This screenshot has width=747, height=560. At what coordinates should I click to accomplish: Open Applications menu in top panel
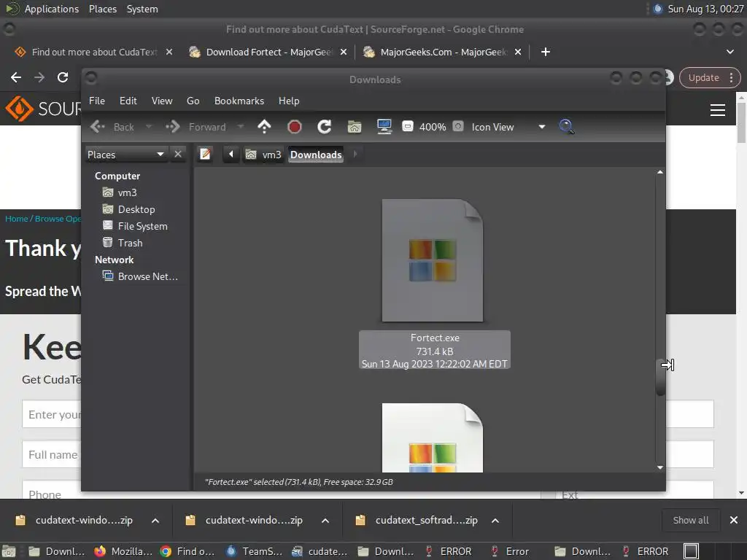coord(52,9)
